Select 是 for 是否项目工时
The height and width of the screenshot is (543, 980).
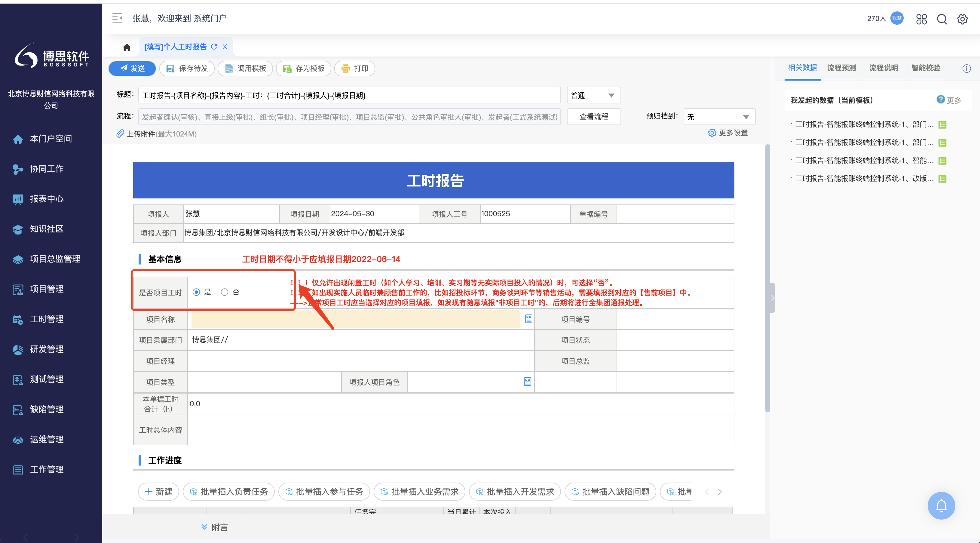[196, 292]
